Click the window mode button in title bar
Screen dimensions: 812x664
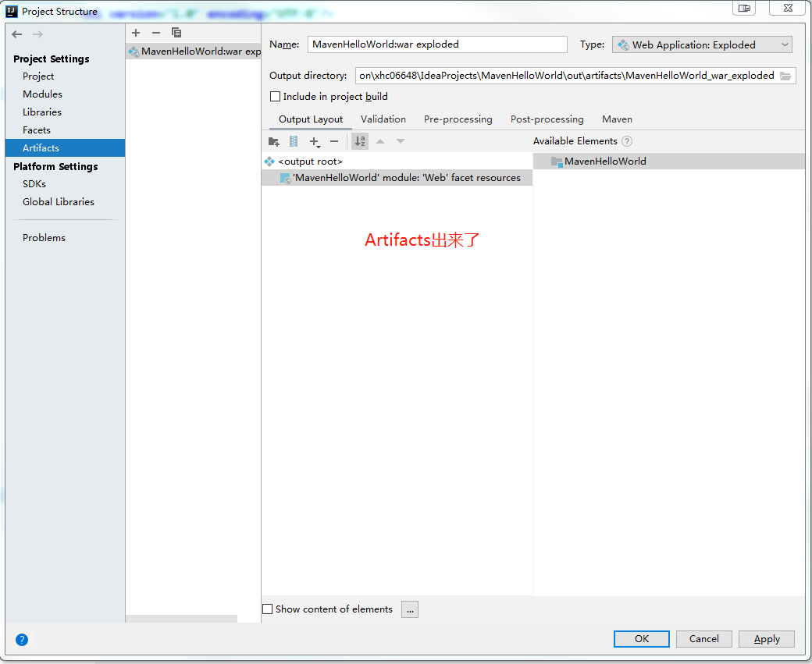pyautogui.click(x=744, y=8)
